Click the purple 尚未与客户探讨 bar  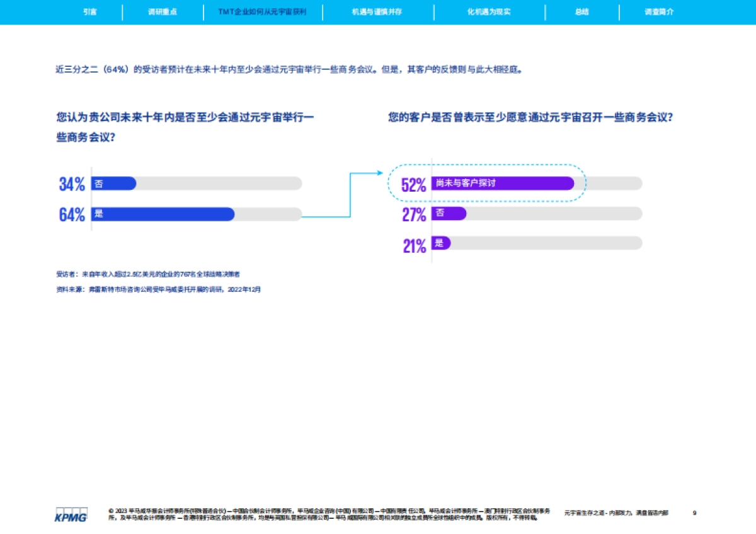(503, 183)
